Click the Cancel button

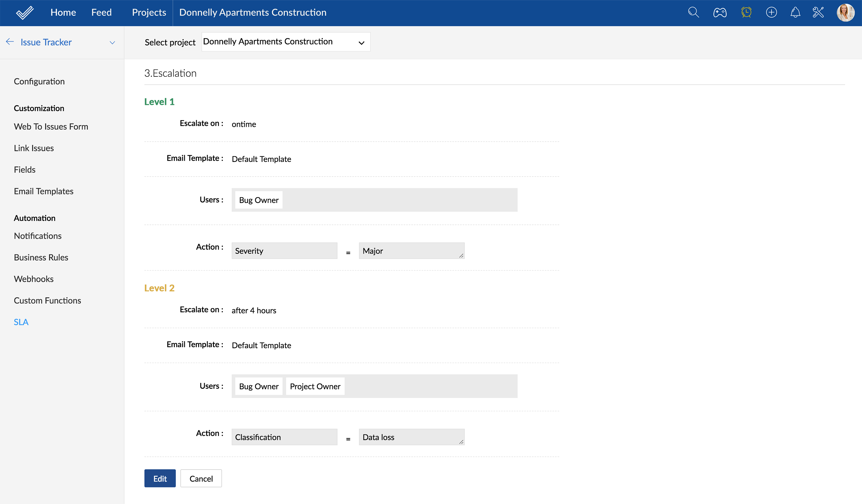tap(201, 478)
